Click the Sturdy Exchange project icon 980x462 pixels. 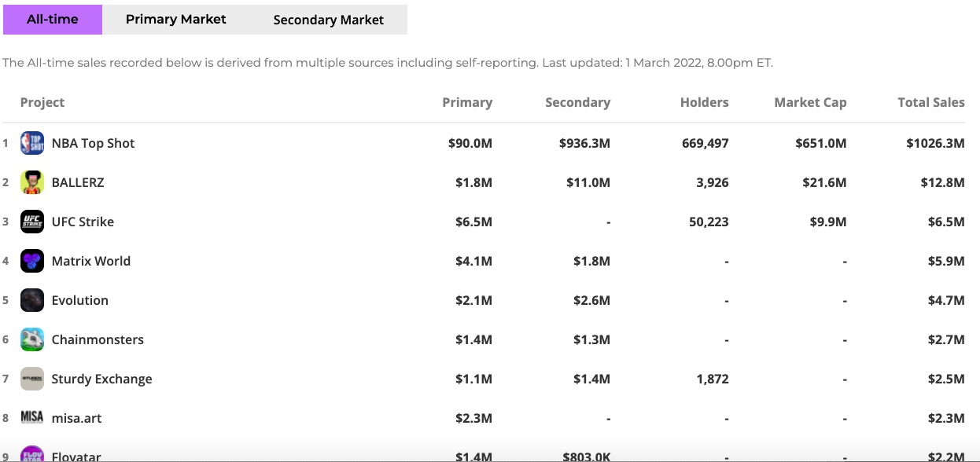click(32, 379)
